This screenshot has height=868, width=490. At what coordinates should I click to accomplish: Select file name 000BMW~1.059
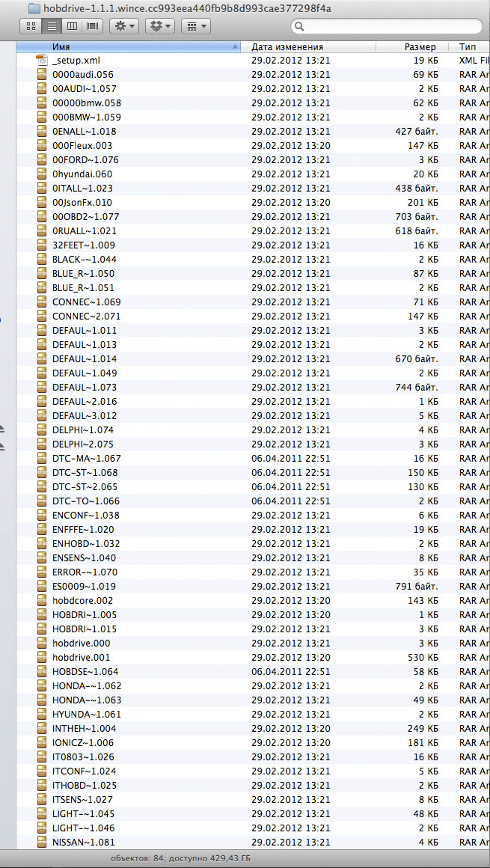tap(86, 117)
